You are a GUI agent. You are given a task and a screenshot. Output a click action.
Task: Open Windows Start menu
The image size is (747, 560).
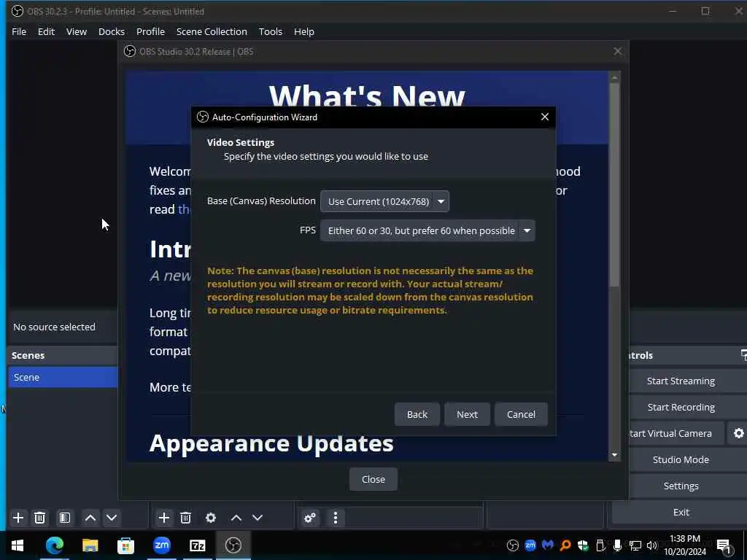tap(18, 545)
